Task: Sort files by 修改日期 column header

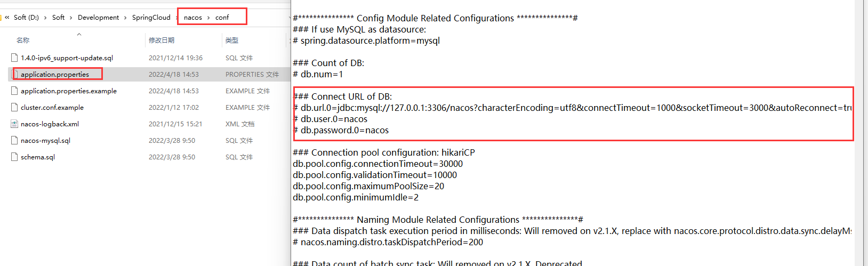Action: (162, 40)
